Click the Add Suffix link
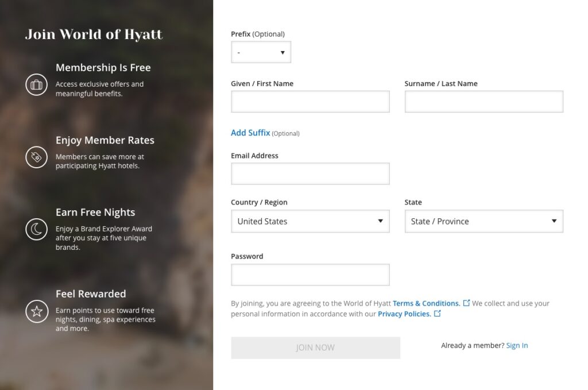 coord(250,133)
